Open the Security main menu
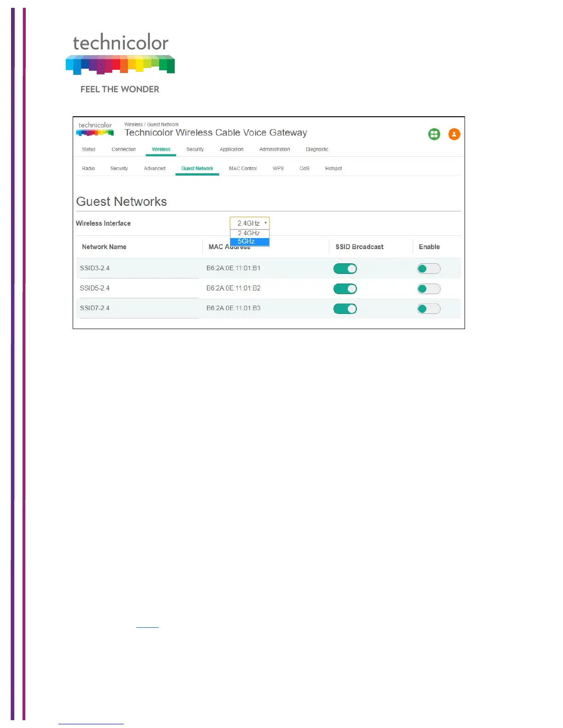The image size is (563, 728). (x=195, y=149)
